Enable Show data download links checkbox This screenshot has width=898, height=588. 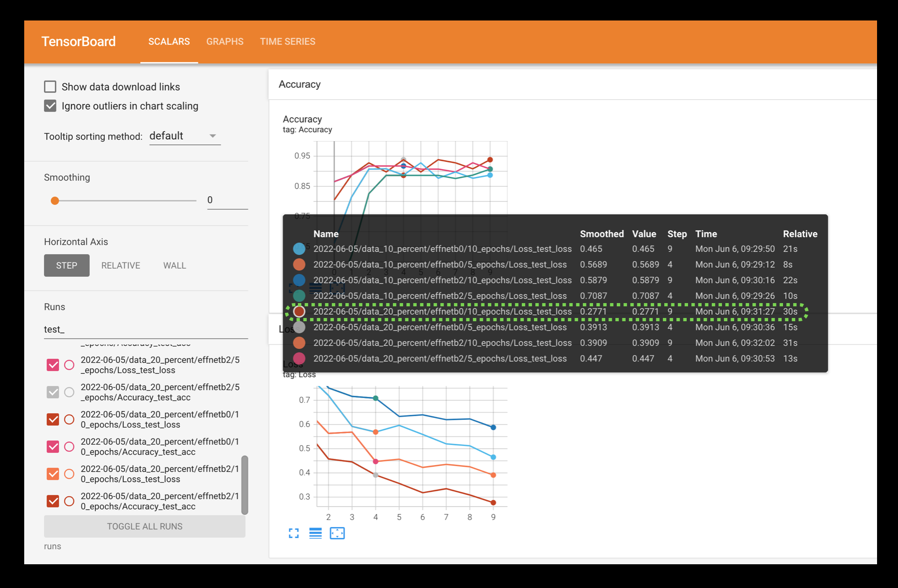pos(50,86)
